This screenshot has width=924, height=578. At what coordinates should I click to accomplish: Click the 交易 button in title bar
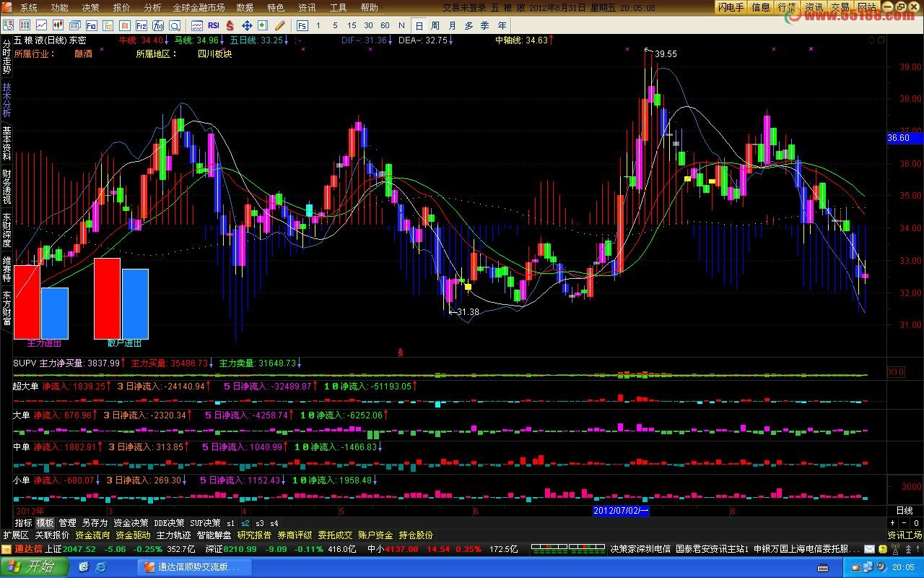pos(840,7)
